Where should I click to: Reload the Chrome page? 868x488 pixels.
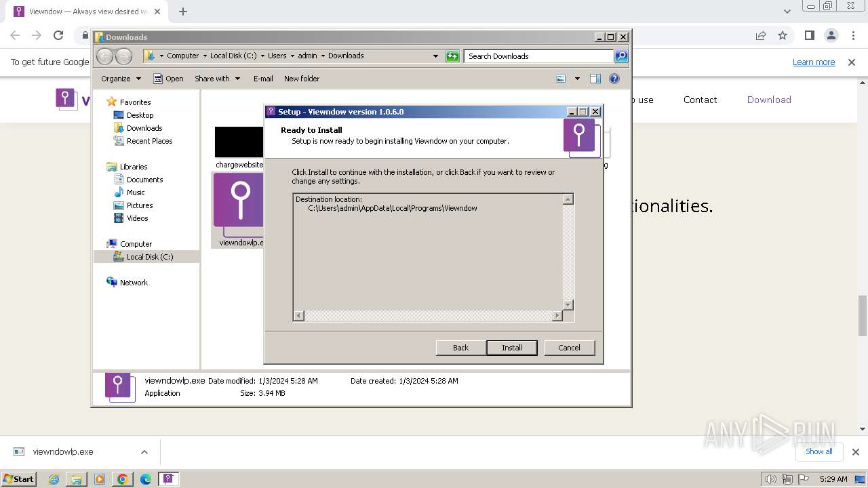[x=58, y=35]
